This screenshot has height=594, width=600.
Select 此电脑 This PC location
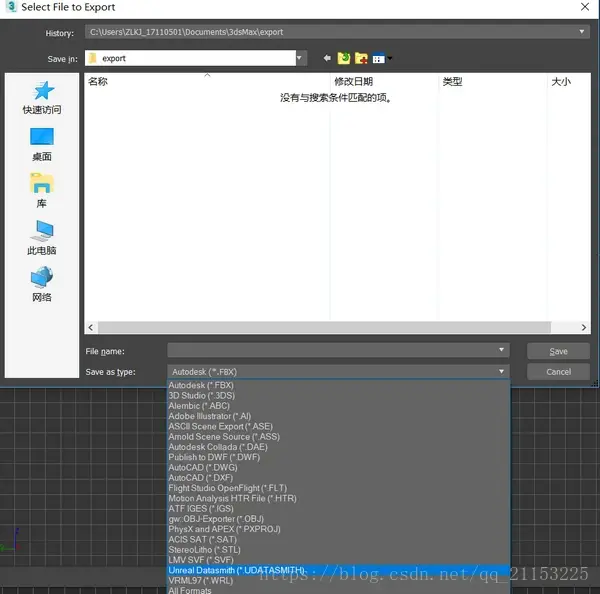[42, 238]
